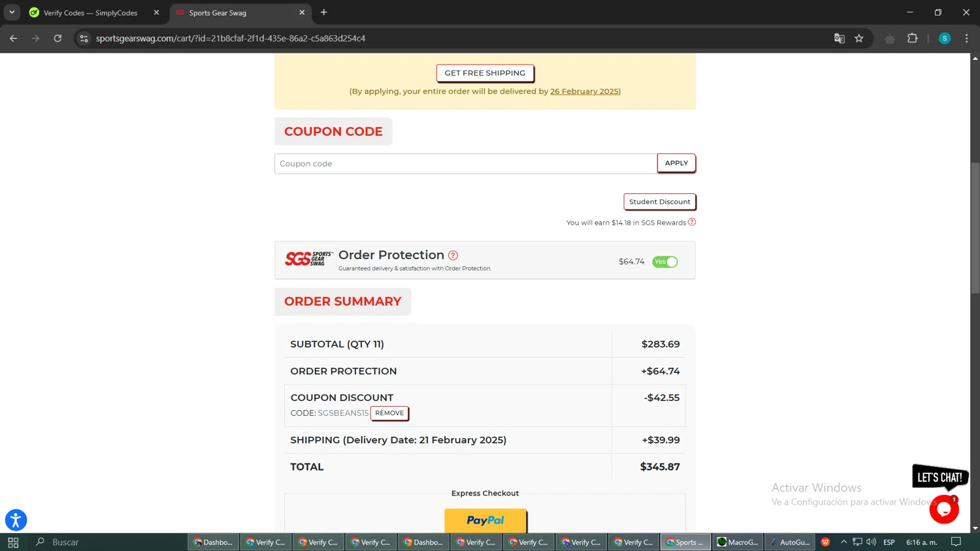980x551 pixels.
Task: Open new tab with plus button
Action: pyautogui.click(x=324, y=12)
